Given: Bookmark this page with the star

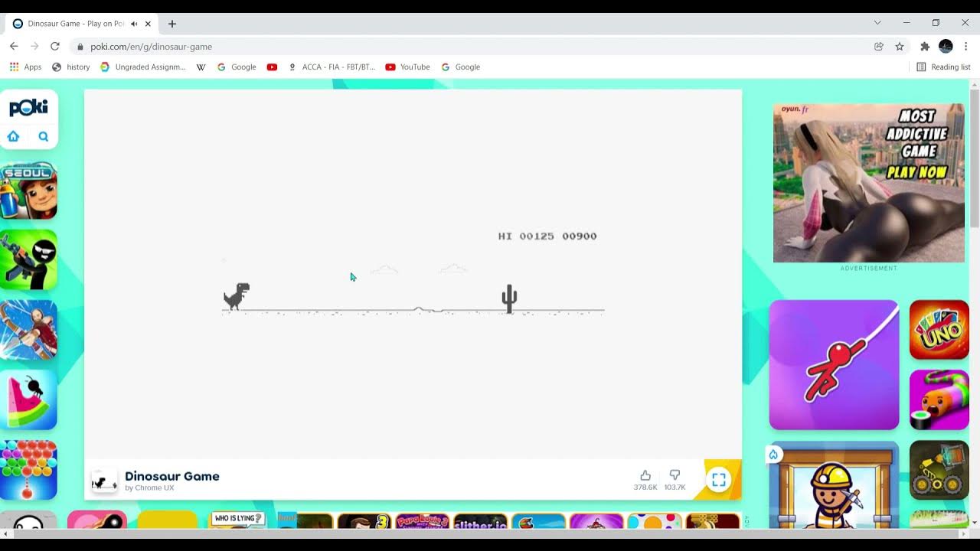Looking at the screenshot, I should [x=900, y=47].
